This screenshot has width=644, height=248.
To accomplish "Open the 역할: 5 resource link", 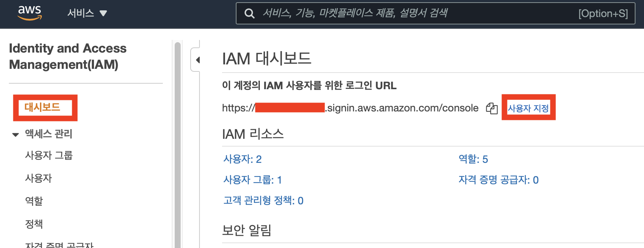I will pyautogui.click(x=473, y=159).
